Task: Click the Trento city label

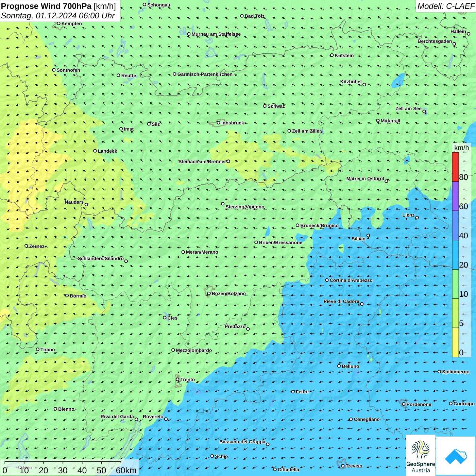Action: tap(188, 379)
